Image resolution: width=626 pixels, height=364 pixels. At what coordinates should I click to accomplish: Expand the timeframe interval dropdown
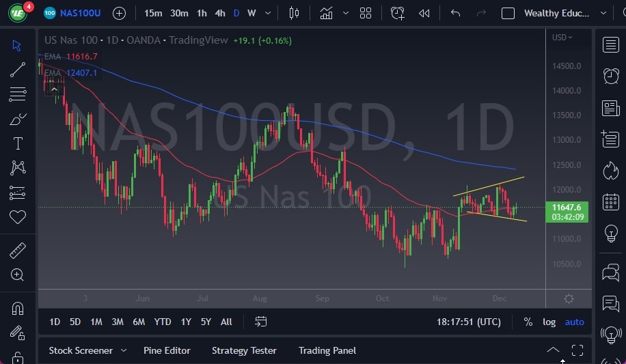[268, 13]
